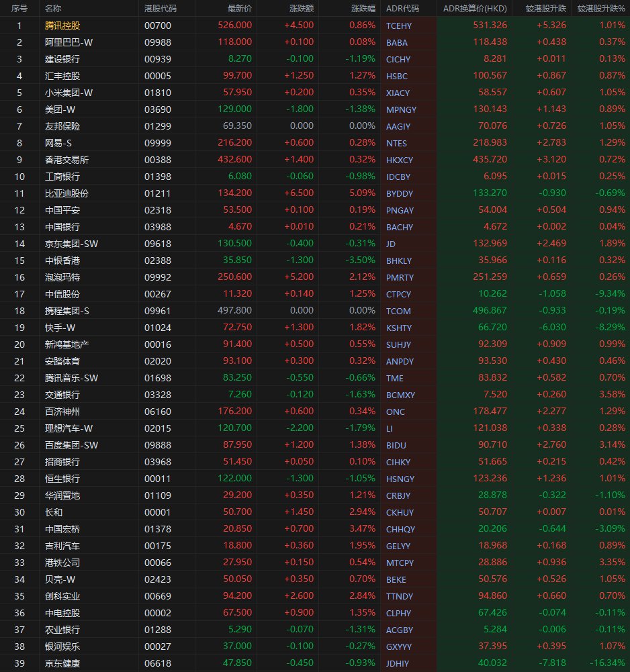Select the 创科实业 stock name
Image resolution: width=630 pixels, height=672 pixels.
(x=62, y=596)
